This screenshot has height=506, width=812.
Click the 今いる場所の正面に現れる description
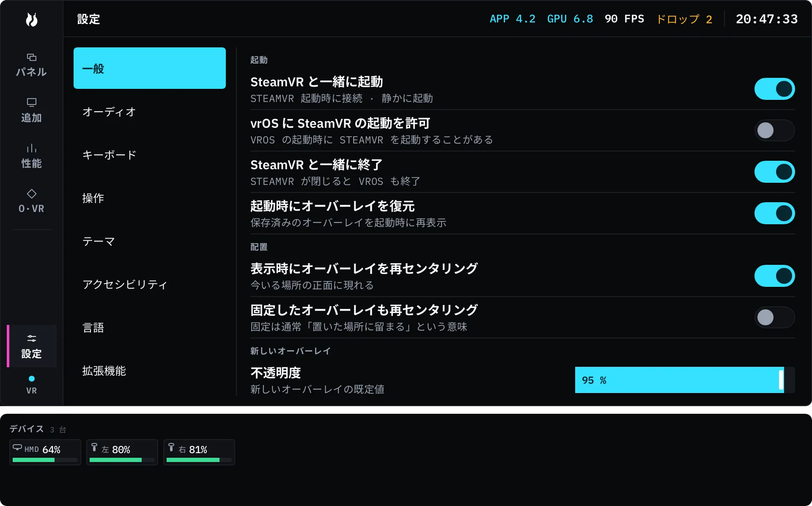(312, 285)
